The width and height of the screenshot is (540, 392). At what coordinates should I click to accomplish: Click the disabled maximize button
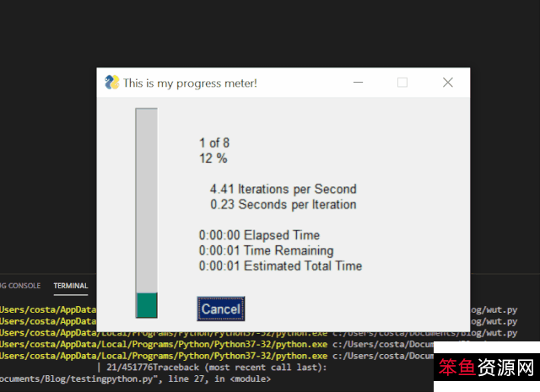click(x=402, y=83)
